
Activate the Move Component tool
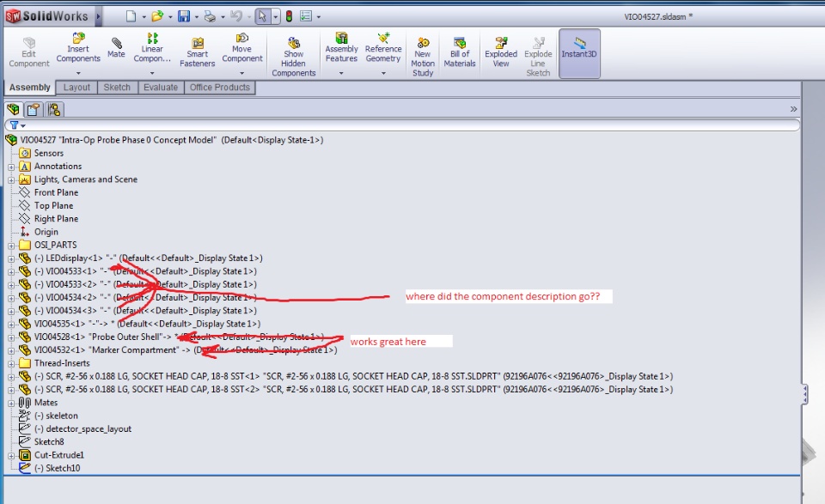click(x=242, y=47)
